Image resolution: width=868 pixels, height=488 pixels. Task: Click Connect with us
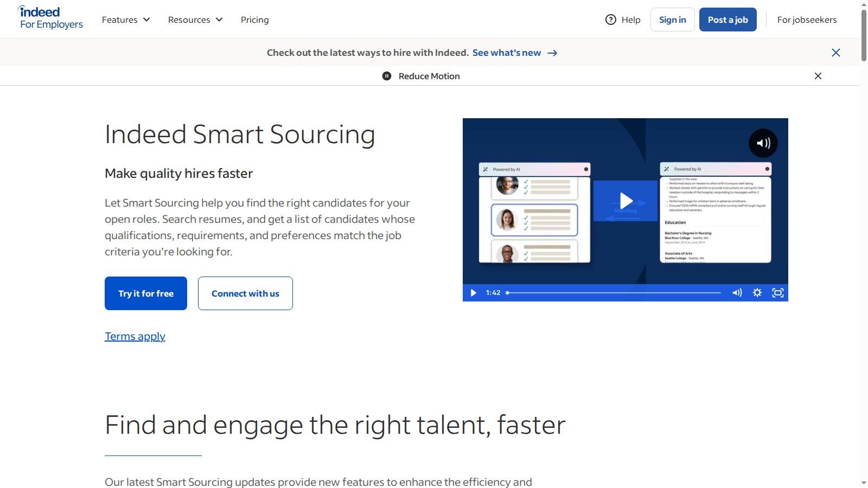(x=245, y=293)
